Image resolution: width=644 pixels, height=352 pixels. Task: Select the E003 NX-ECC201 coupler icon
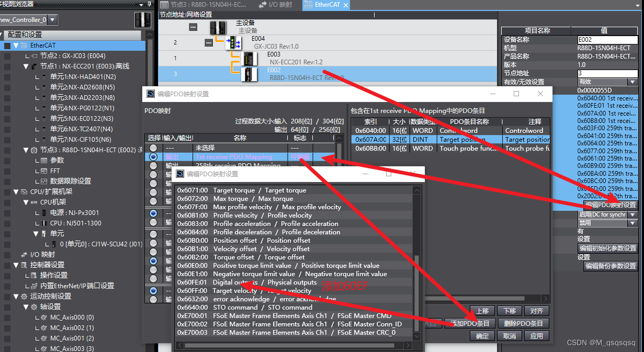(249, 58)
